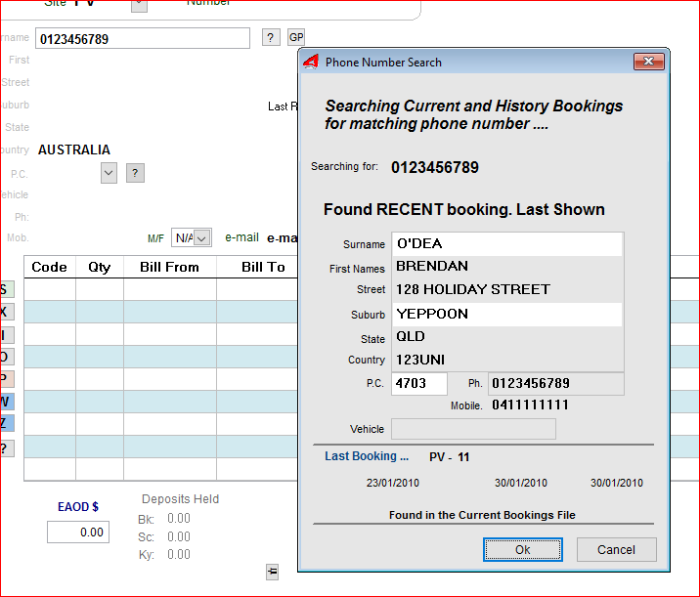This screenshot has width=700, height=597.
Task: Click the green S code button
Action: [5, 289]
